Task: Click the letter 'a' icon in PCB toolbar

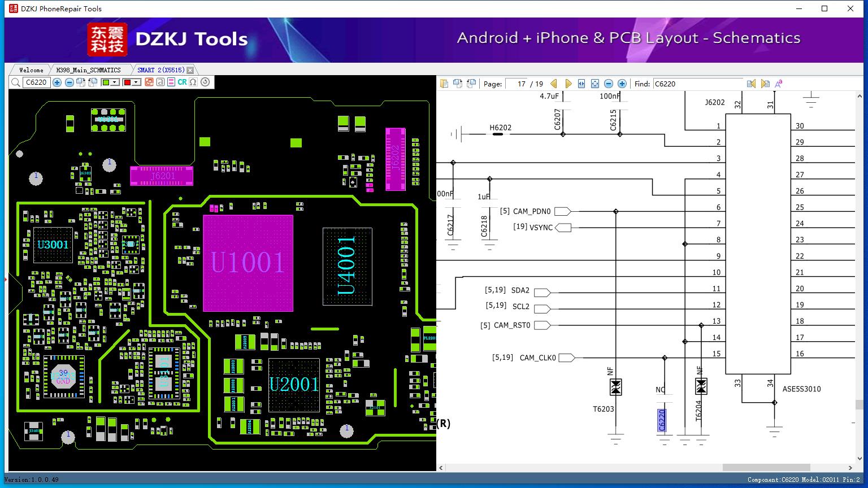Action: pos(160,82)
